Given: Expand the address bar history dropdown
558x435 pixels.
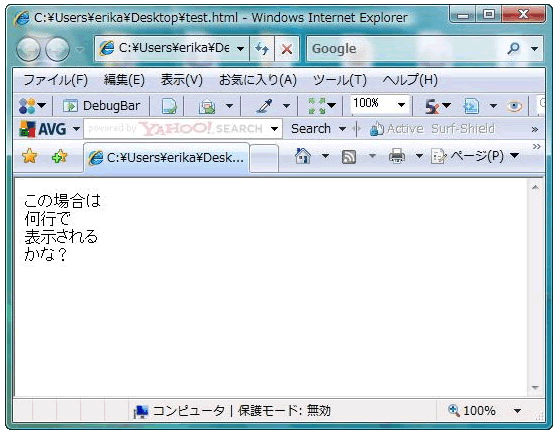Looking at the screenshot, I should [240, 48].
